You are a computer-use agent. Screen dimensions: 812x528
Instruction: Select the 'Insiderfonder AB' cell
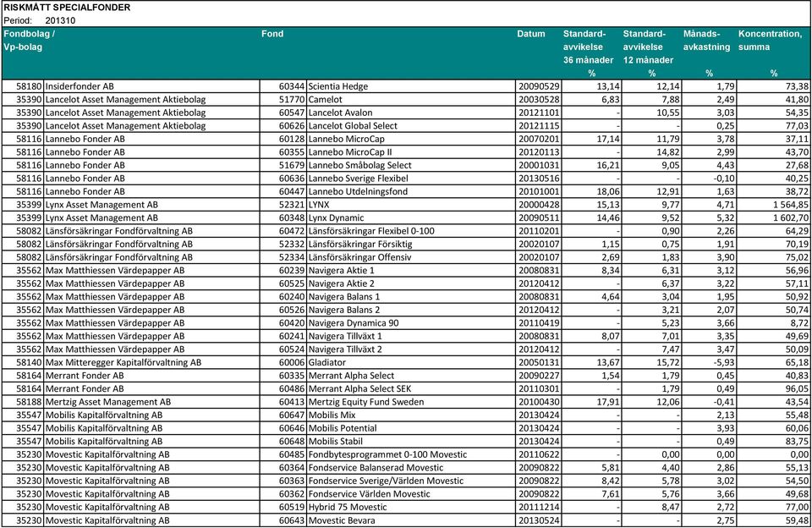tap(151, 86)
